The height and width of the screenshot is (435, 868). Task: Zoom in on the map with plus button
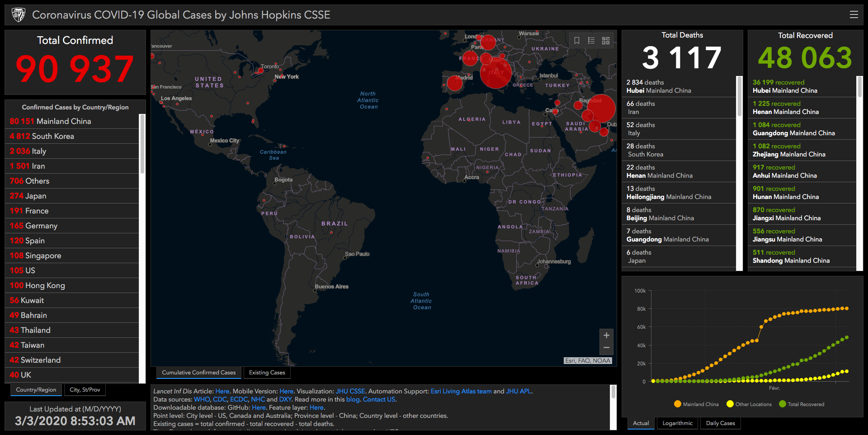coord(606,335)
